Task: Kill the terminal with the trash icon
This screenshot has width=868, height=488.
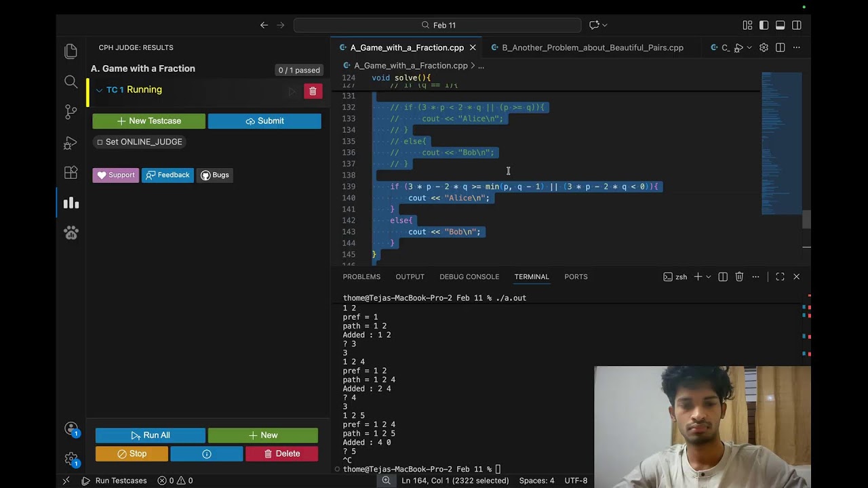Action: [739, 277]
